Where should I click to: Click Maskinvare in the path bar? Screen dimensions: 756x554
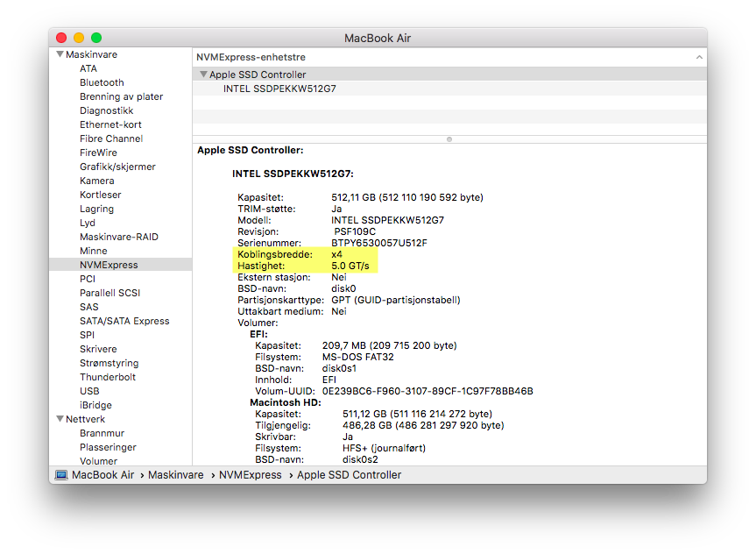tap(175, 475)
